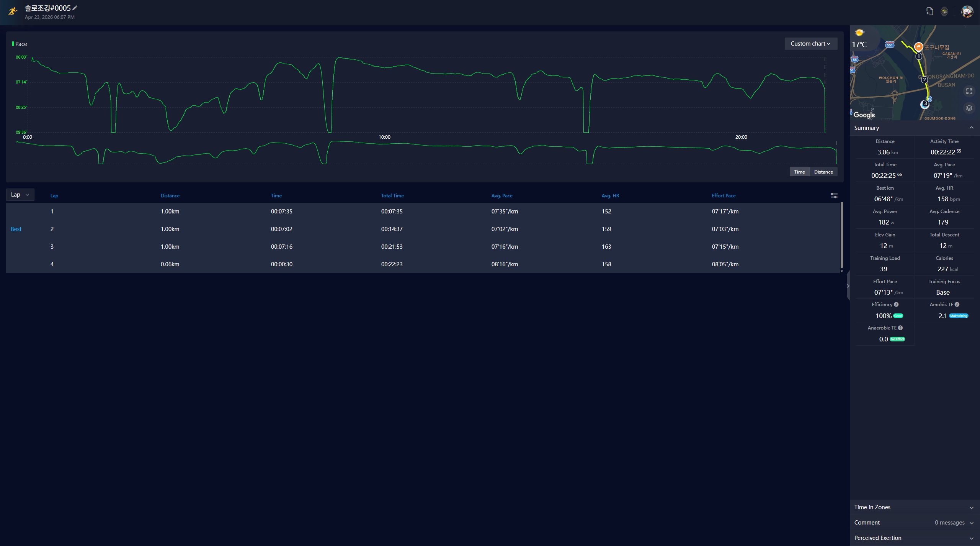Click the pencil icon to rename activity

[75, 8]
